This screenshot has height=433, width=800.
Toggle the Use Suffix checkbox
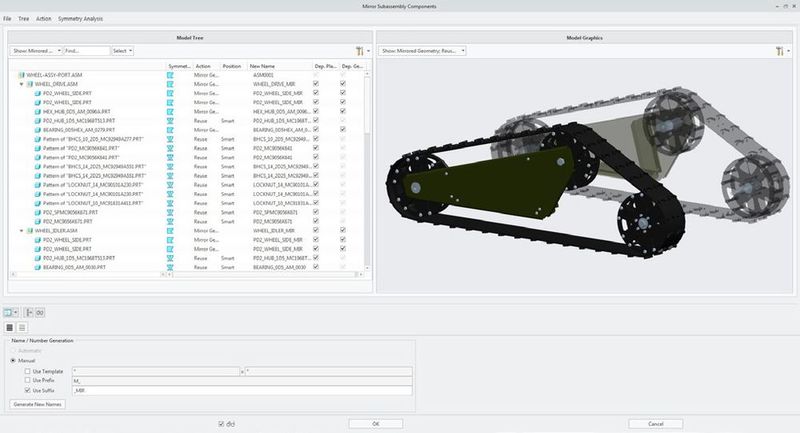[x=27, y=389]
